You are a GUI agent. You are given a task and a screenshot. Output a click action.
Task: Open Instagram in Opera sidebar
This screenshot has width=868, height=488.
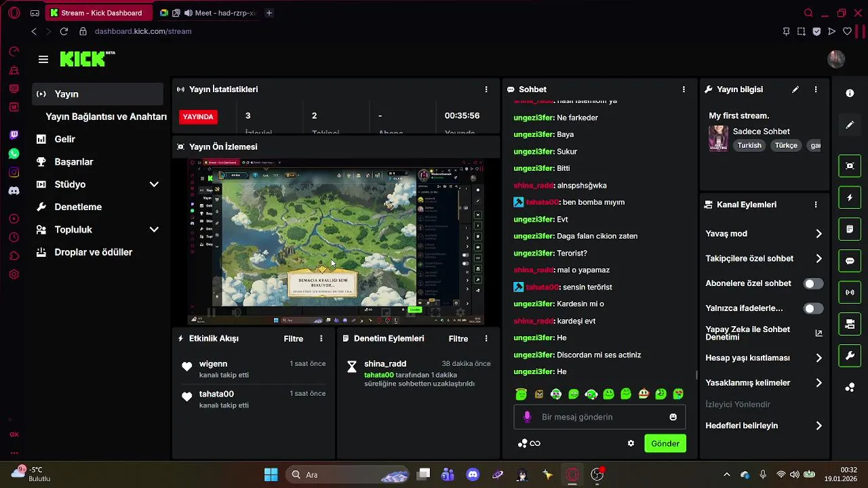click(14, 172)
